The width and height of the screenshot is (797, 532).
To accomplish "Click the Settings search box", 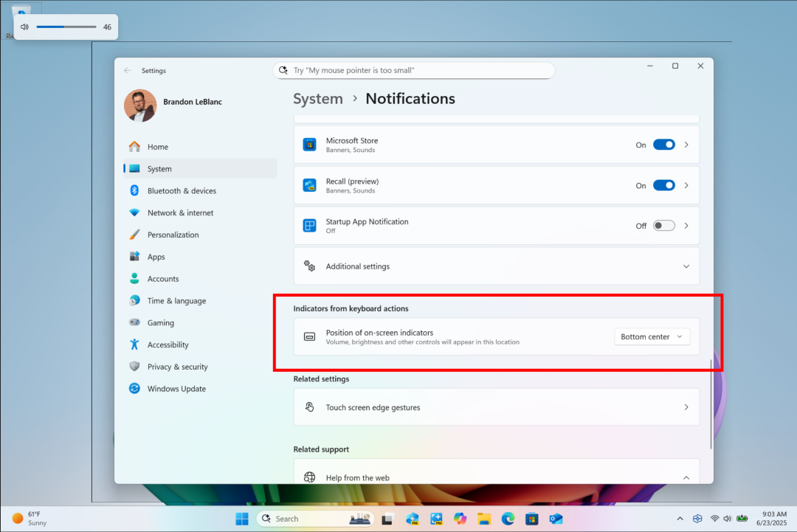I will (x=413, y=70).
